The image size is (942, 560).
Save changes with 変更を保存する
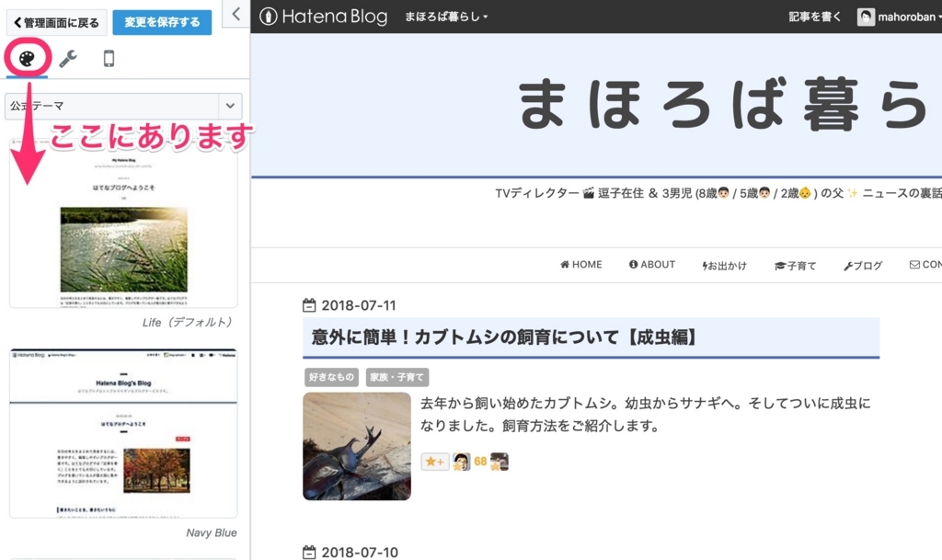point(162,22)
